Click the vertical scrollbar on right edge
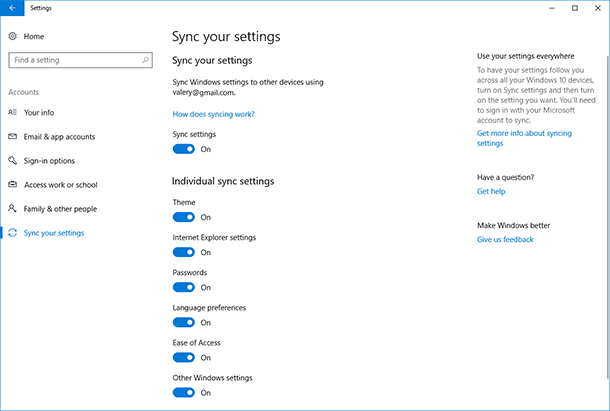Viewport: 610px width, 411px height. [608, 216]
